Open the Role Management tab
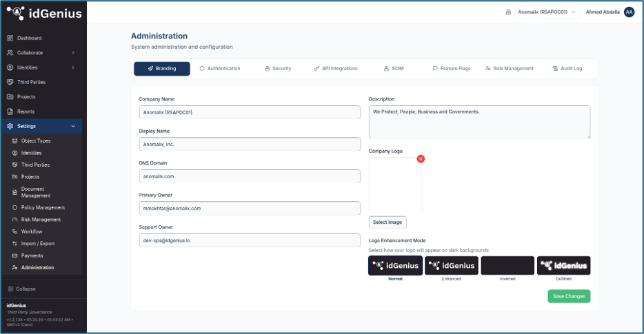Screen dimensions: 644x334 pyautogui.click(x=510, y=69)
